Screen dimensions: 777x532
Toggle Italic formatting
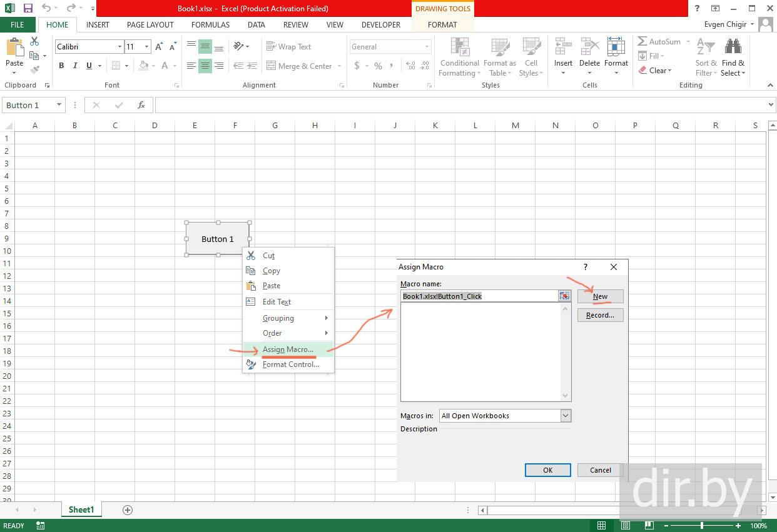(75, 66)
